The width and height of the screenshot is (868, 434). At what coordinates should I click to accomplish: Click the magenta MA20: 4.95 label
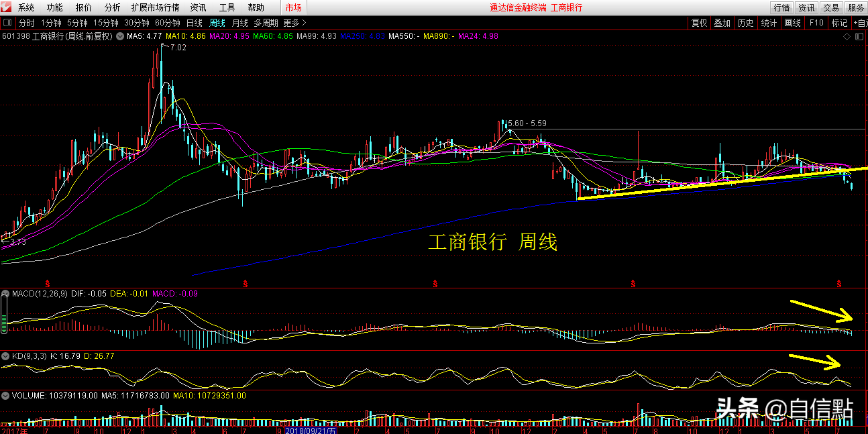click(x=230, y=36)
